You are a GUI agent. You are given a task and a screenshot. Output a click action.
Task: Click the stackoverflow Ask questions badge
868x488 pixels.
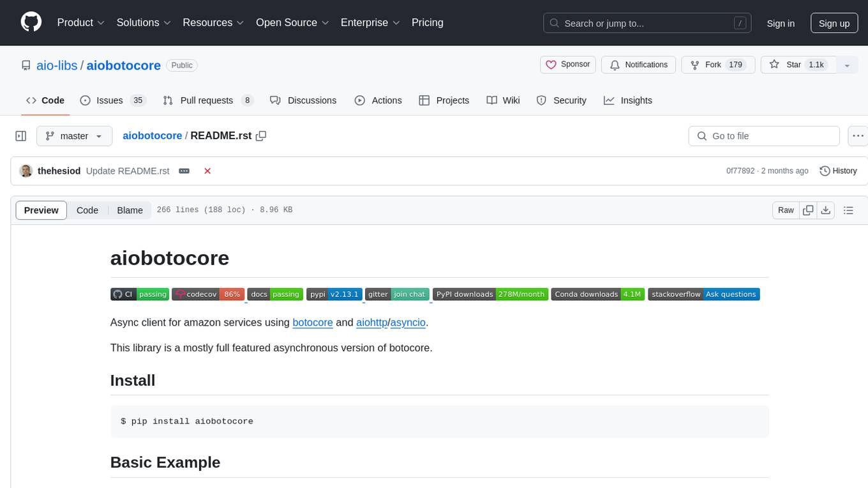pyautogui.click(x=704, y=294)
